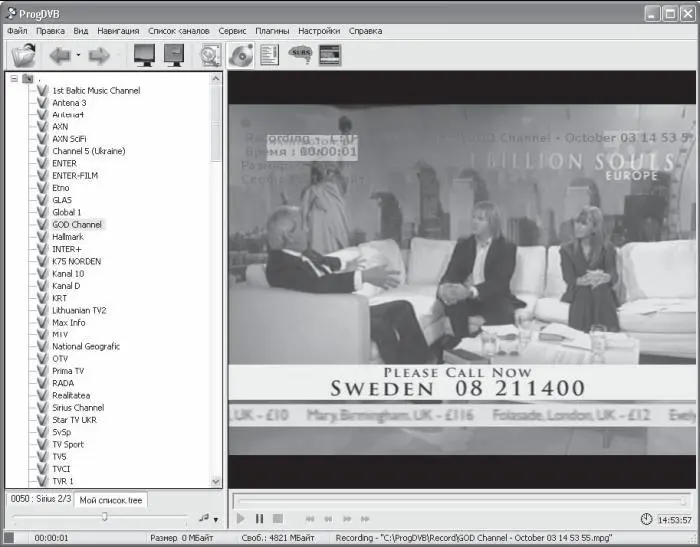Open the program guide document icon
Viewport: 700px width, 547px height.
(269, 55)
